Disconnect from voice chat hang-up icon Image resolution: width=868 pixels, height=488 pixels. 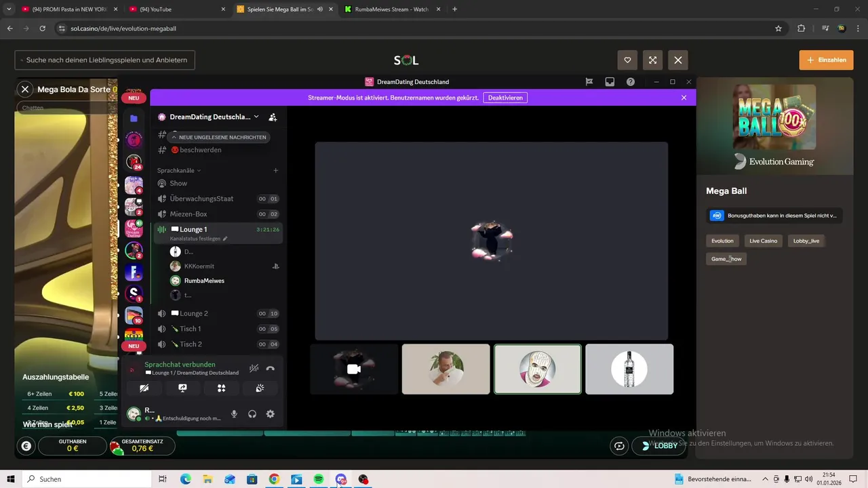(x=271, y=368)
